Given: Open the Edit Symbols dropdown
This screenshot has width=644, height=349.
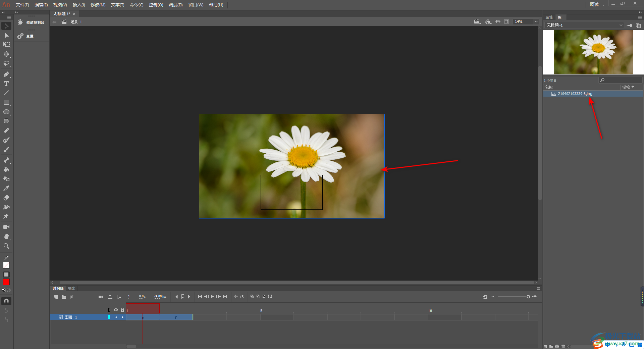Looking at the screenshot, I should coord(488,22).
